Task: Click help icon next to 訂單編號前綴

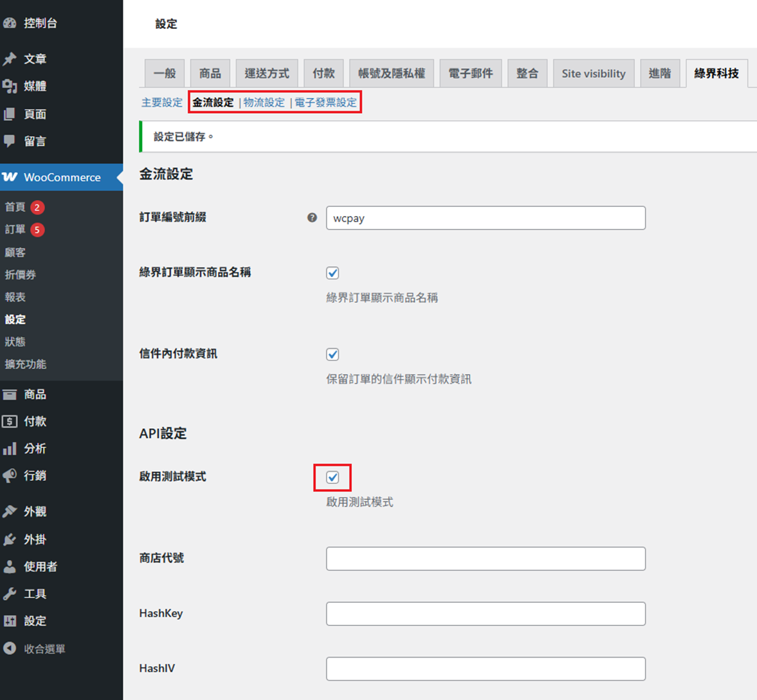Action: tap(312, 218)
